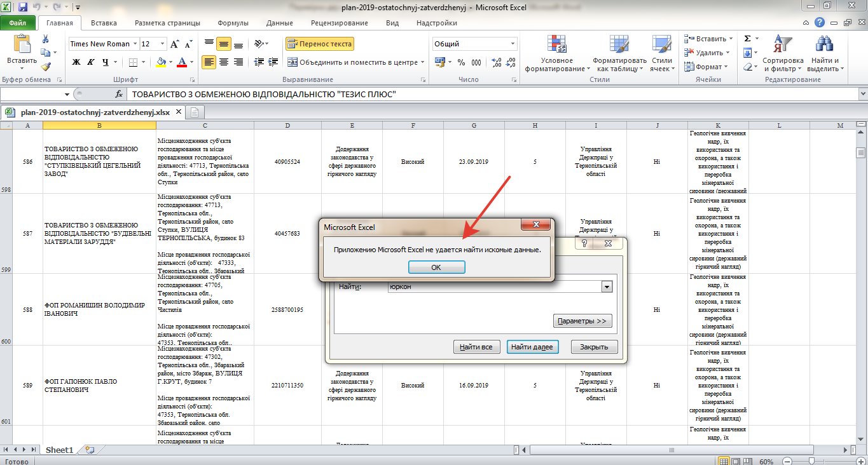
Task: Open Форматировать как таблицу dropdown
Action: click(619, 54)
